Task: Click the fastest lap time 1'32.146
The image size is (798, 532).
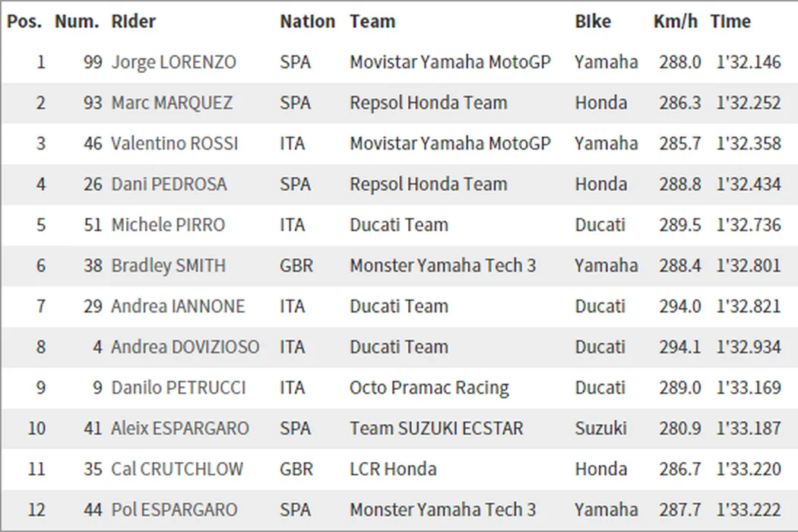Action: click(x=748, y=62)
